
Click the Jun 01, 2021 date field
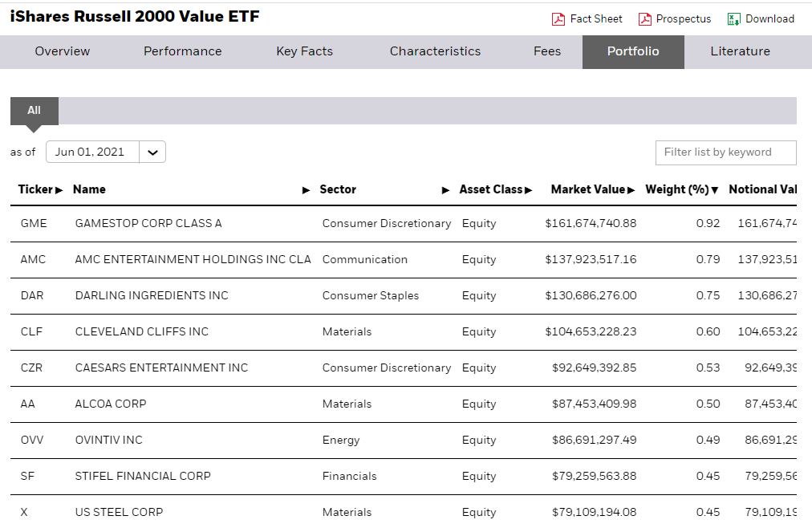coord(93,152)
